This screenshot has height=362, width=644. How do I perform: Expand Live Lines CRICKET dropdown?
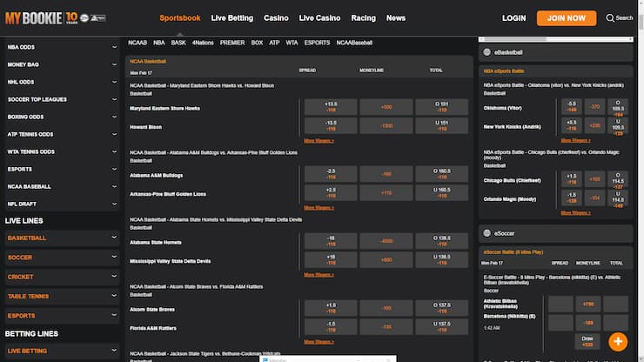62,277
